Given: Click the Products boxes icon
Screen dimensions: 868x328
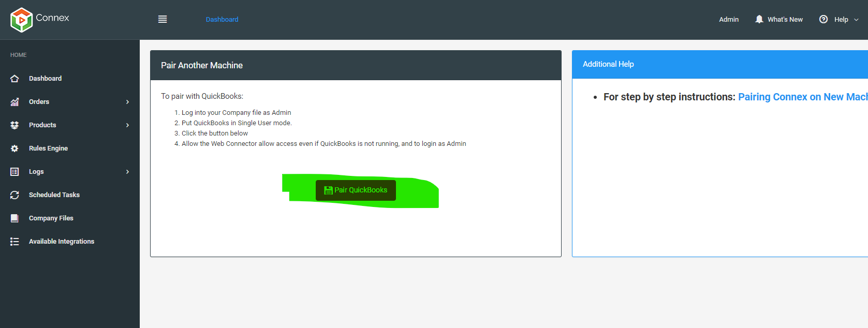Looking at the screenshot, I should click(x=14, y=125).
